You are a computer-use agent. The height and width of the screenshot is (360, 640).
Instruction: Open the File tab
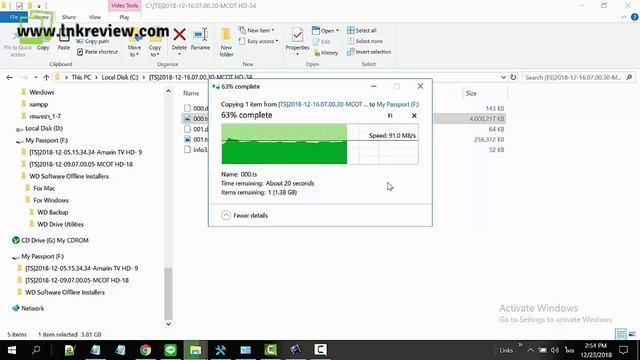click(x=14, y=17)
